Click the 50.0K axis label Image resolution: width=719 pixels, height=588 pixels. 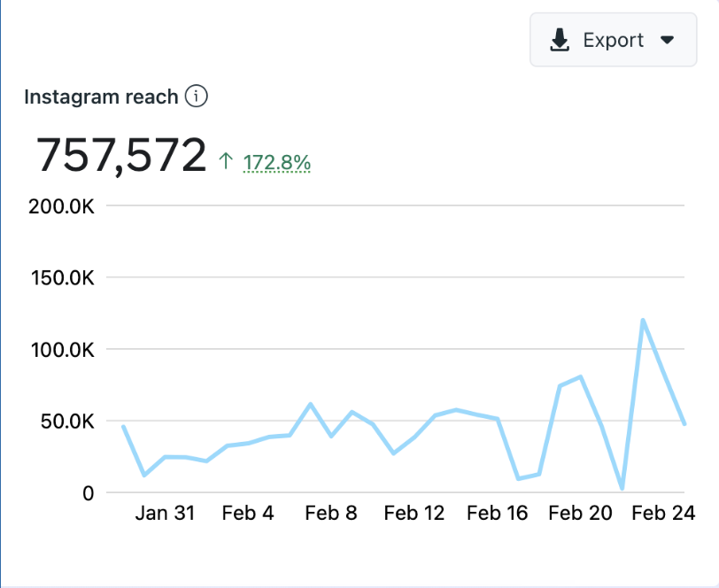(x=67, y=422)
